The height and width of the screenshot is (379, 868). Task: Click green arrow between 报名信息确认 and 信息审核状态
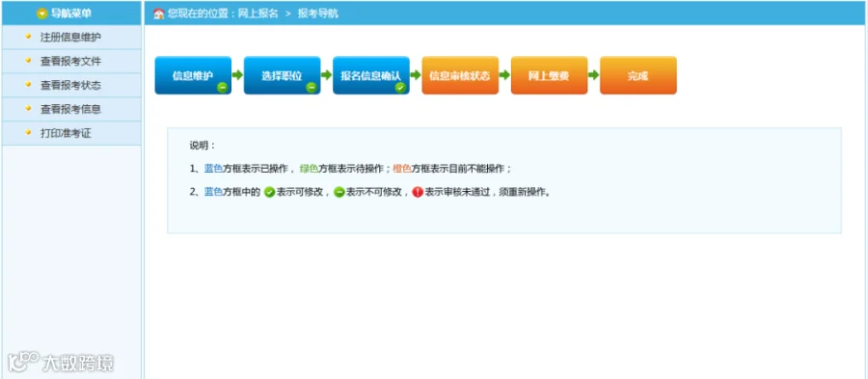click(x=416, y=74)
